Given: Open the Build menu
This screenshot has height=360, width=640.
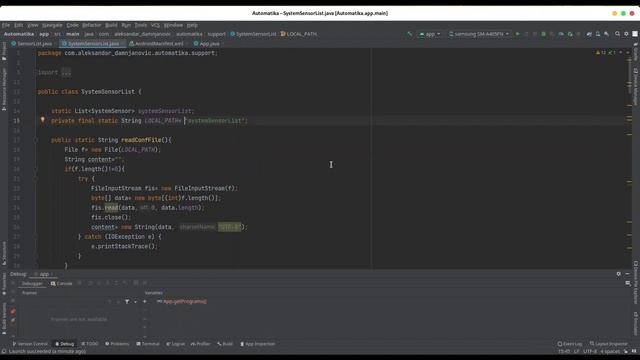Looking at the screenshot, I should pos(111,25).
